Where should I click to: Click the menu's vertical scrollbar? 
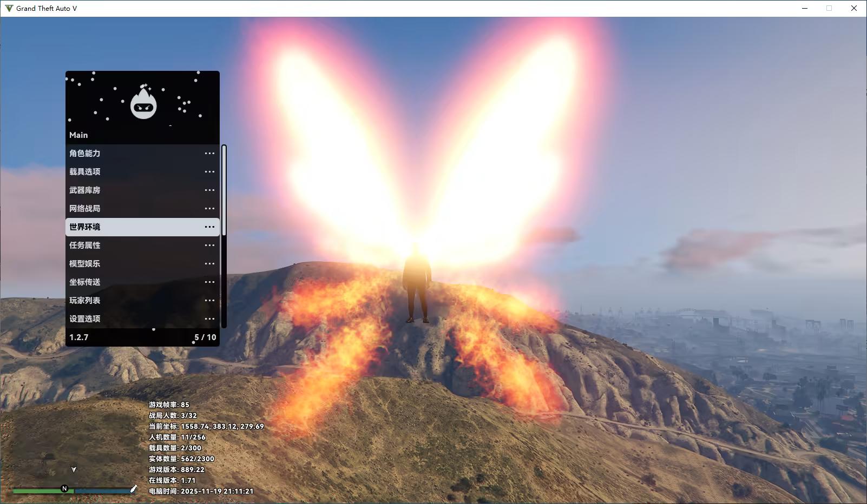224,190
